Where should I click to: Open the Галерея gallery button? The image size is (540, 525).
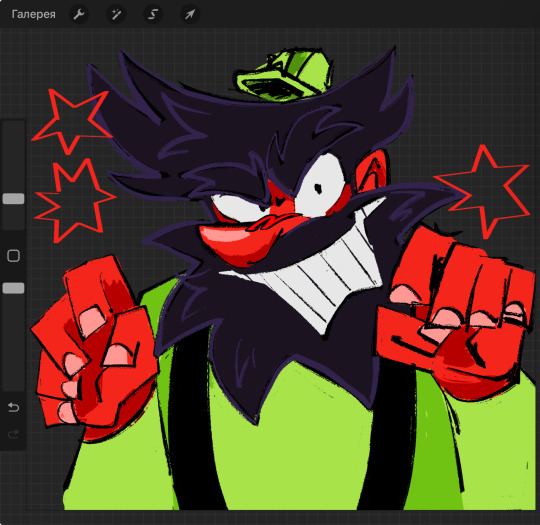(33, 14)
